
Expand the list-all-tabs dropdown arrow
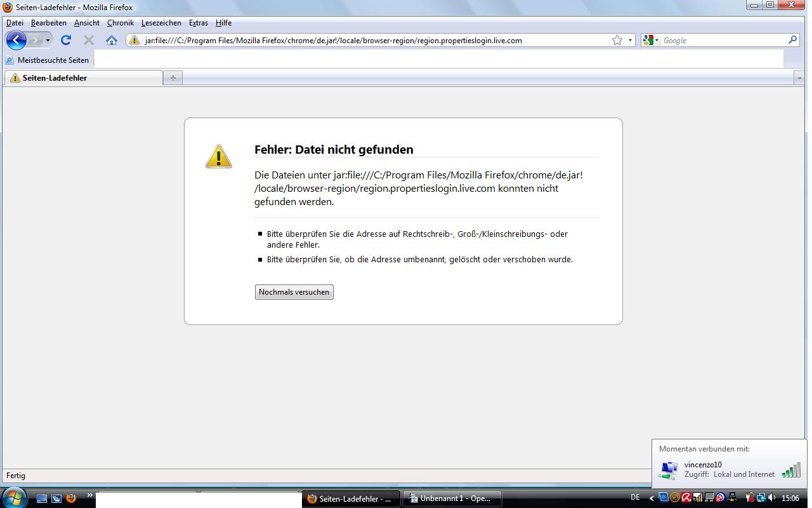[799, 77]
